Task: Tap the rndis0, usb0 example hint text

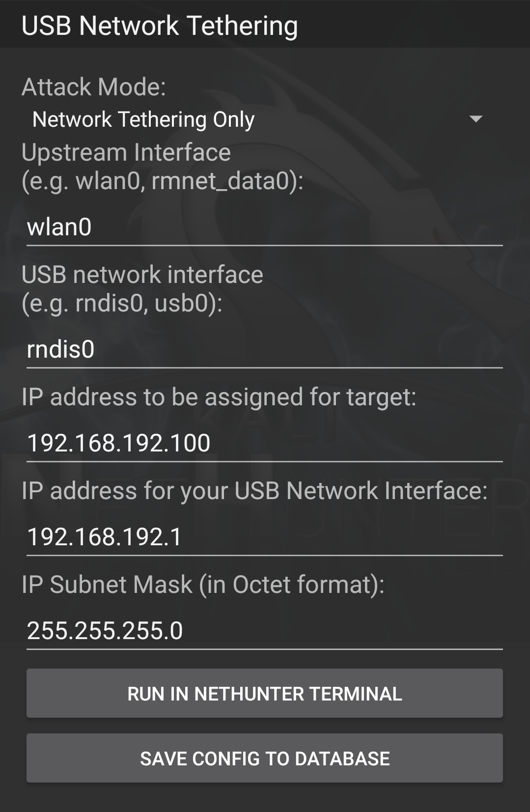Action: point(122,303)
